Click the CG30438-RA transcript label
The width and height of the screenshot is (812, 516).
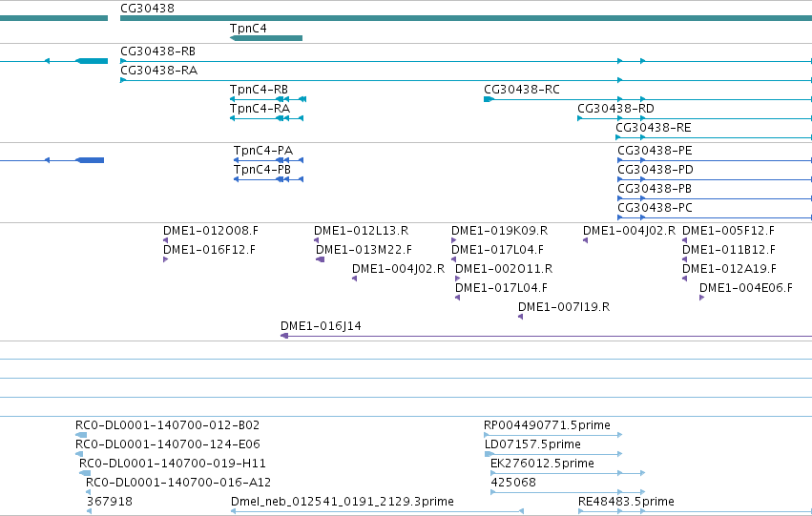(x=159, y=71)
